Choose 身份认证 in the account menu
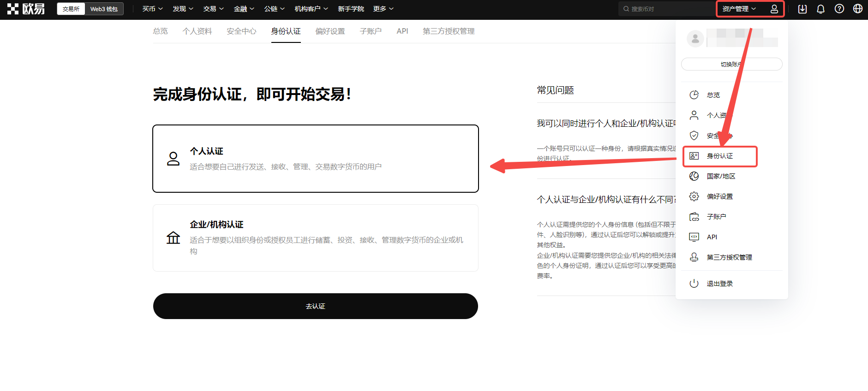This screenshot has width=868, height=391. [x=720, y=156]
